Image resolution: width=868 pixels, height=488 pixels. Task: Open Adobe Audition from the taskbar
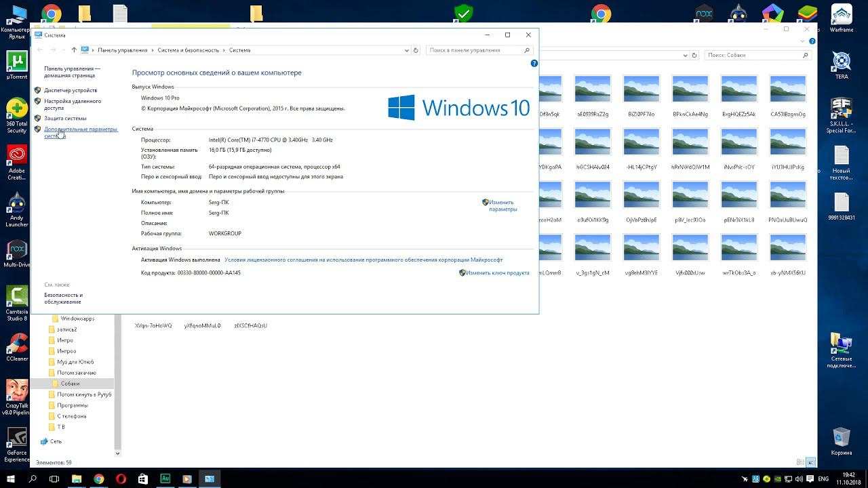pyautogui.click(x=165, y=479)
